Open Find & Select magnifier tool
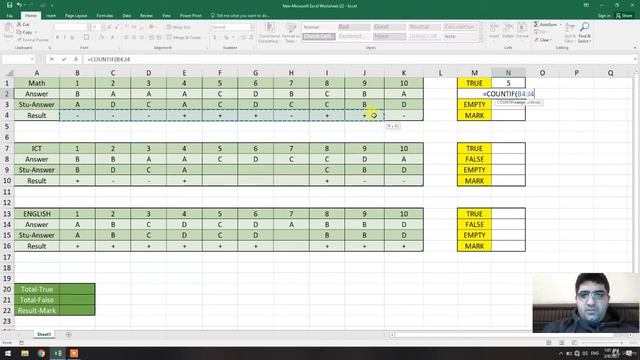The height and width of the screenshot is (360, 640). (584, 33)
